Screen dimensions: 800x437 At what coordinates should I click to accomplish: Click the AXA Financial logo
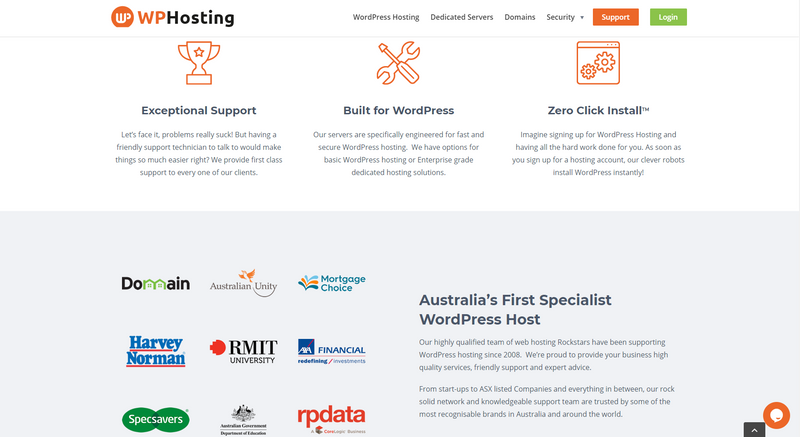(x=332, y=351)
